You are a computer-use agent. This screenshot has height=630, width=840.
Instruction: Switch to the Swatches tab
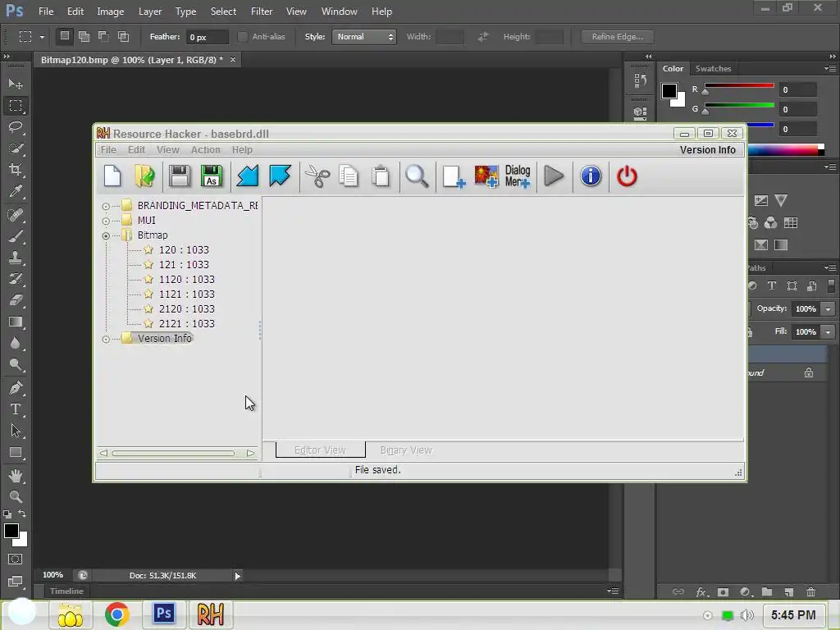[x=713, y=69]
